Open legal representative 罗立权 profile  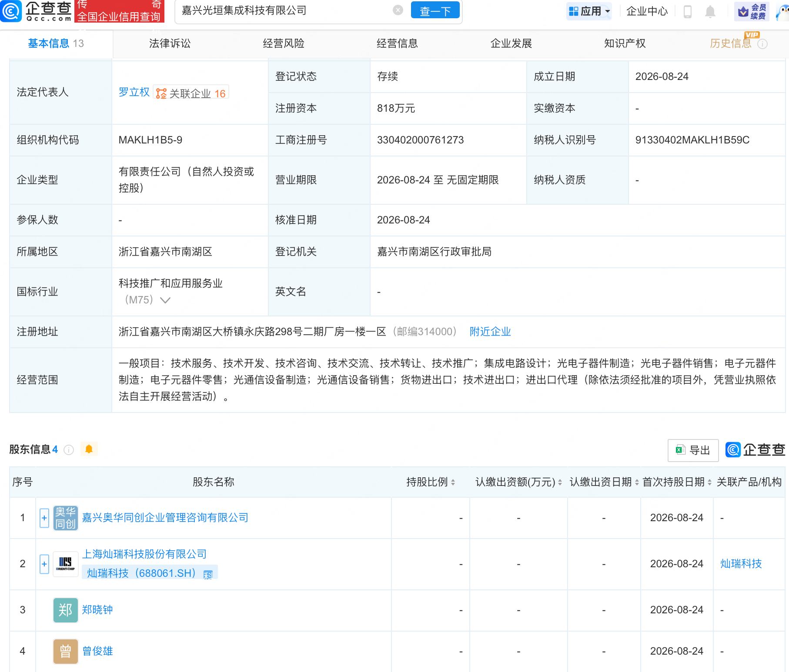pos(134,92)
